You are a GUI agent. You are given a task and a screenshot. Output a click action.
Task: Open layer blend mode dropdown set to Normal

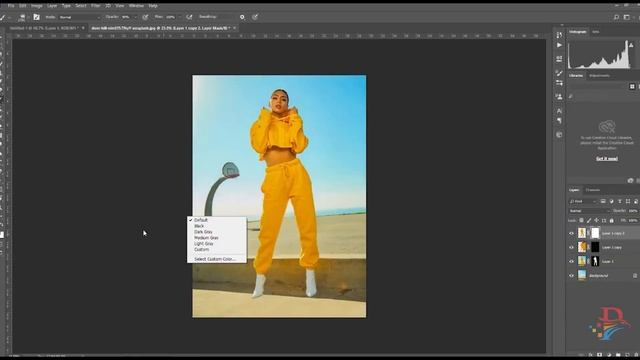coord(589,211)
